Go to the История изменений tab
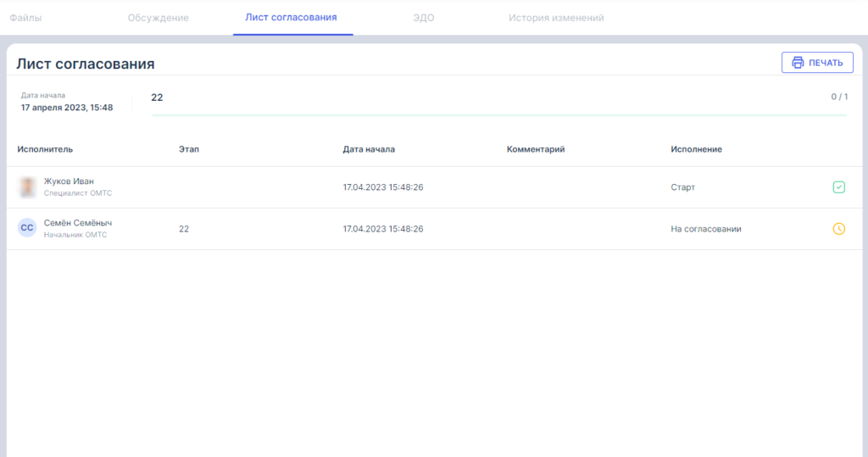This screenshot has width=868, height=457. (x=556, y=18)
